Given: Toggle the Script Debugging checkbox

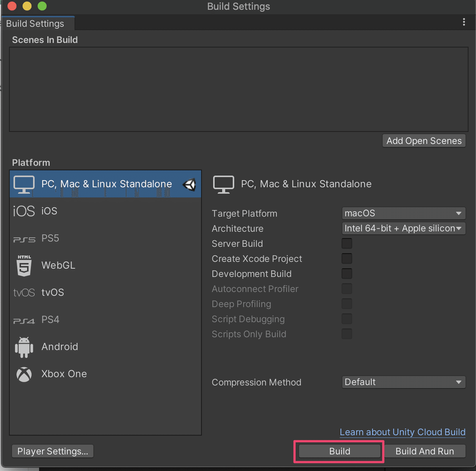Looking at the screenshot, I should [x=347, y=319].
